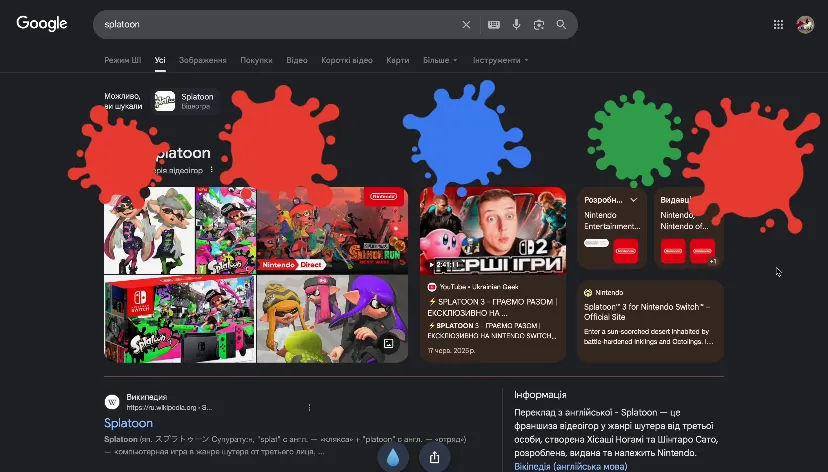The image size is (828, 472).
Task: Open three-dot menu beside 'серія відеоігор'
Action: click(212, 170)
